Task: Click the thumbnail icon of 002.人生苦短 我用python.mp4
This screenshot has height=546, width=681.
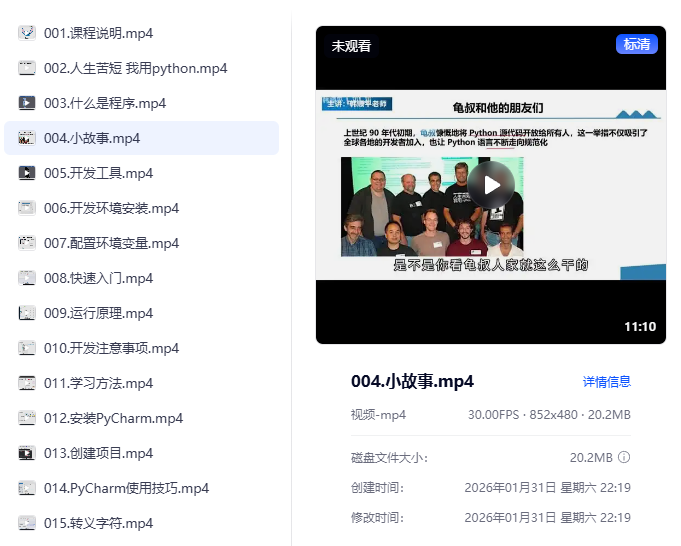Action: (26, 68)
